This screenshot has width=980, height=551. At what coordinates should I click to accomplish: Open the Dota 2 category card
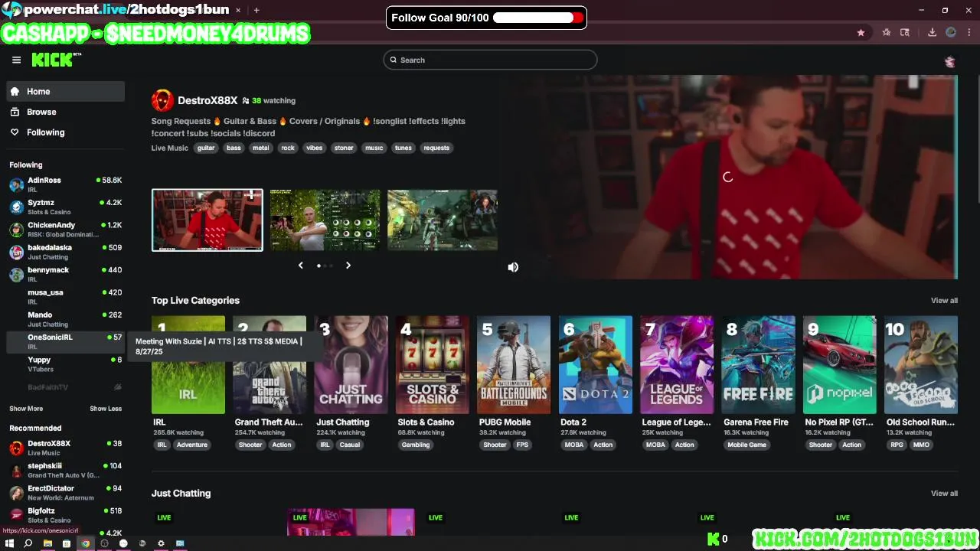click(x=596, y=365)
